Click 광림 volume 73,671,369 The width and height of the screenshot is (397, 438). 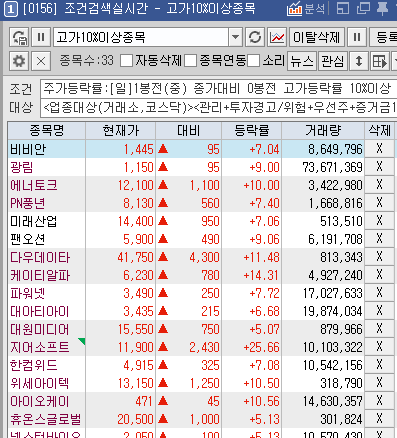[x=332, y=167]
